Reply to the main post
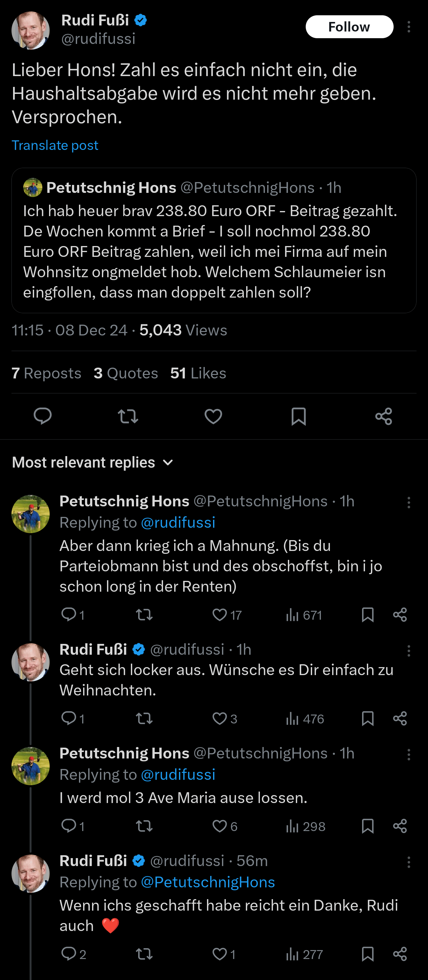The width and height of the screenshot is (428, 980). pyautogui.click(x=43, y=416)
